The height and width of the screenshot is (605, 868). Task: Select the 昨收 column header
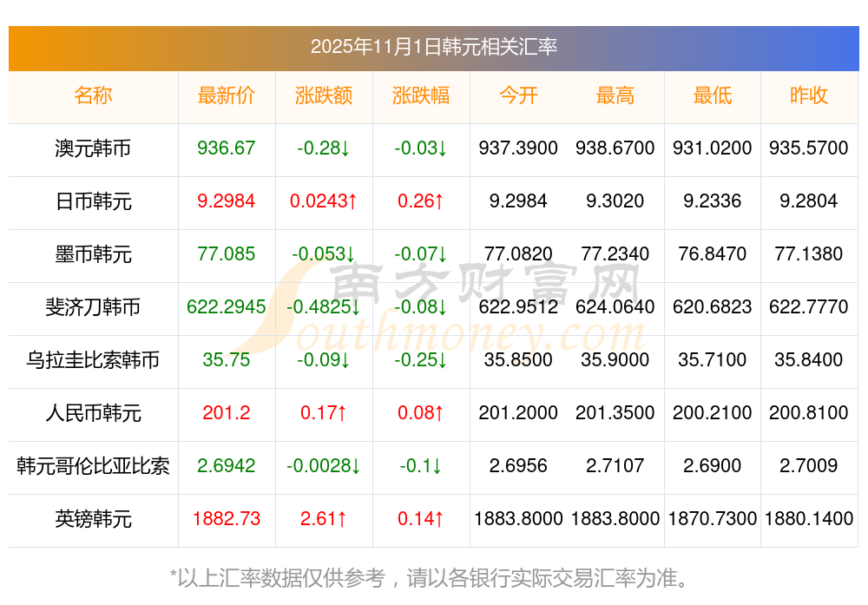tap(809, 95)
